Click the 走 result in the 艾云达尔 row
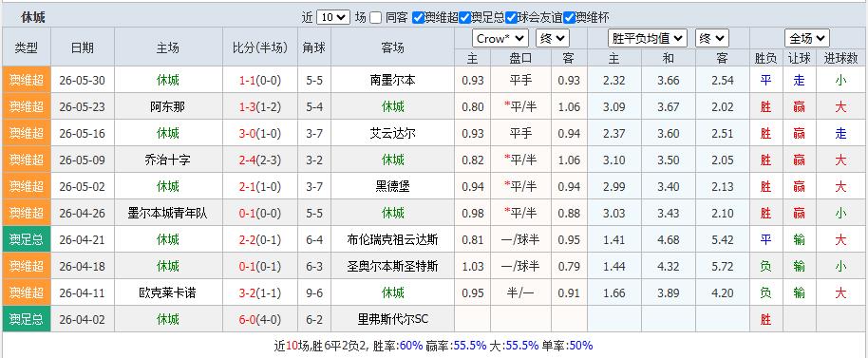Viewport: 868px width, 358px height. pyautogui.click(x=840, y=133)
